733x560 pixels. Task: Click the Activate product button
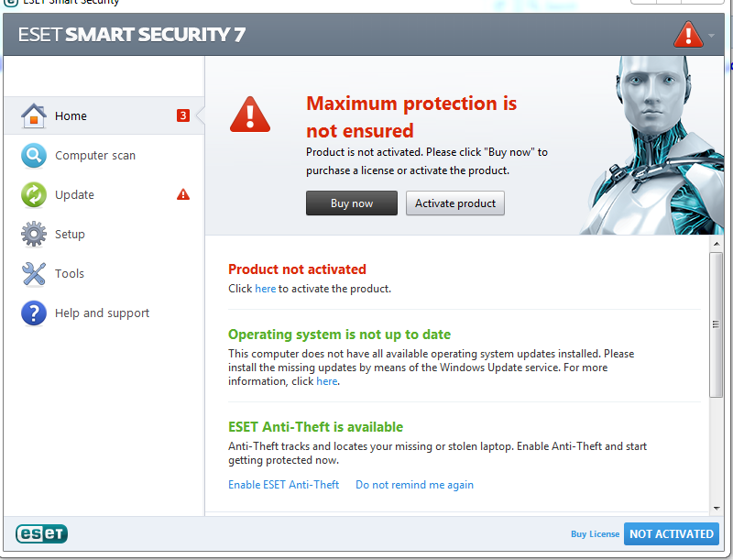pyautogui.click(x=455, y=203)
